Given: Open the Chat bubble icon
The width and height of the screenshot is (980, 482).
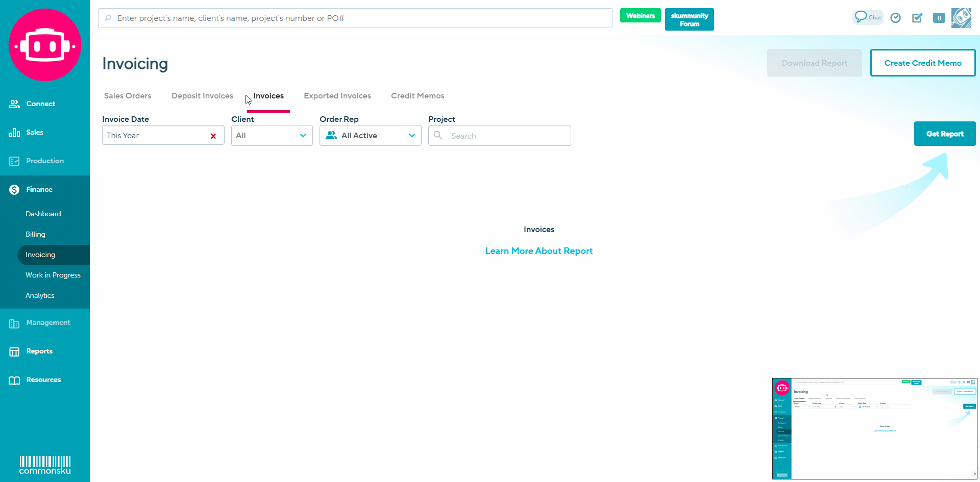Looking at the screenshot, I should (867, 17).
